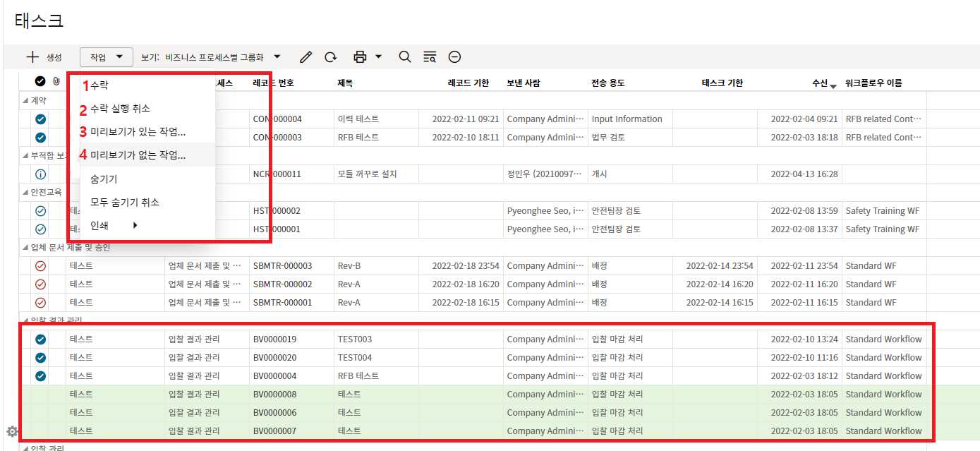Viewport: 980px width, 451px height.
Task: Click status icon for record SBMTR-000003
Action: pos(40,266)
